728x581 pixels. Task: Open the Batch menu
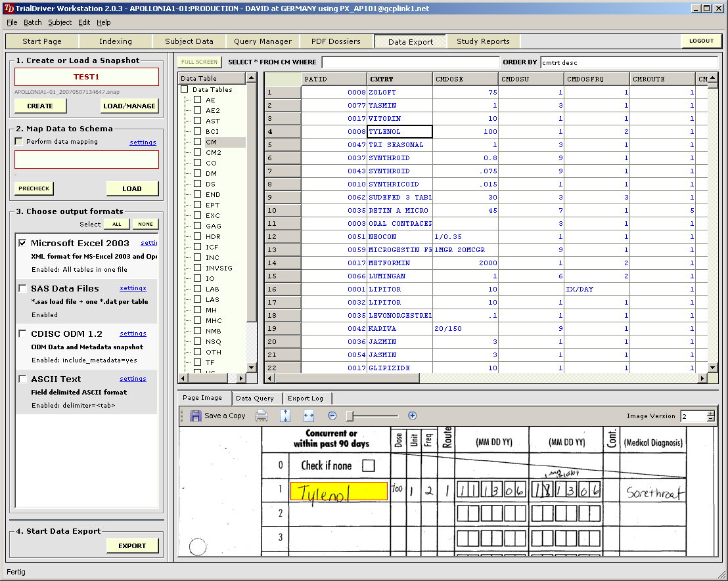[32, 22]
